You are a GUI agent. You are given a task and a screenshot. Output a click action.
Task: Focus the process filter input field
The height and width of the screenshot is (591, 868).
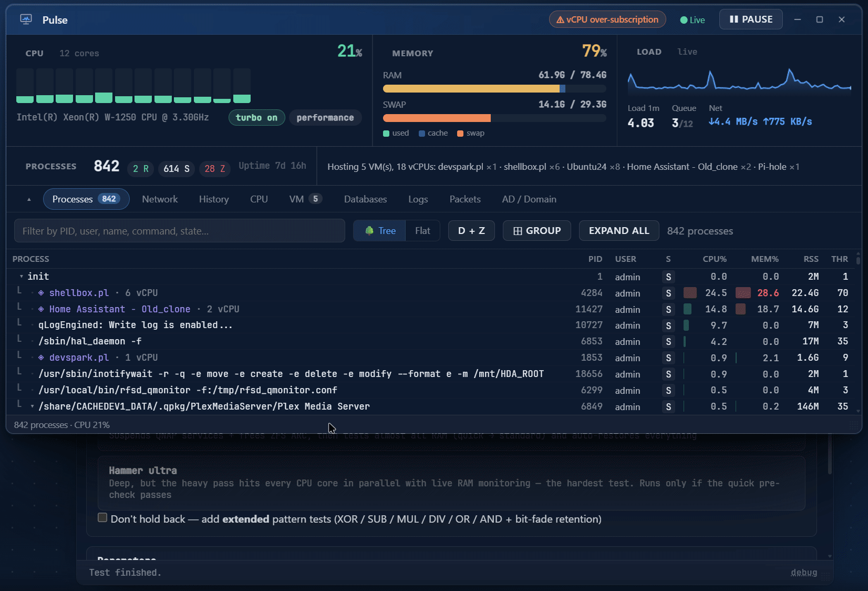(180, 231)
